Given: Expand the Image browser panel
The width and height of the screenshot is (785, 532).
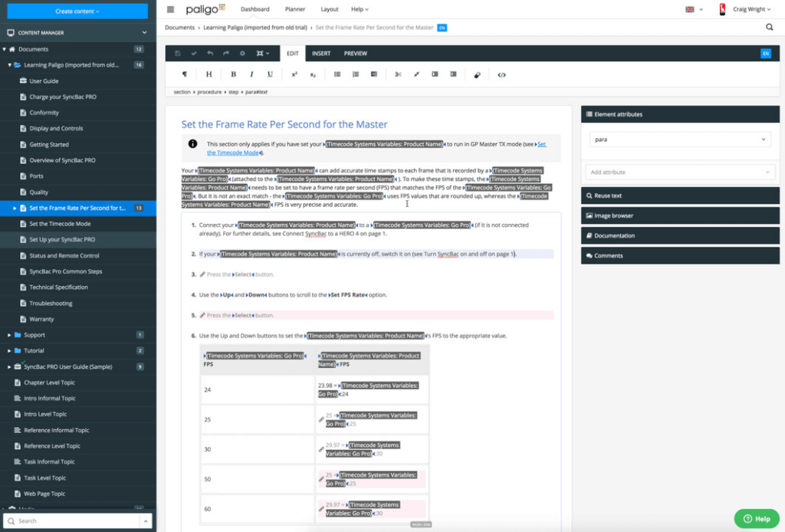Looking at the screenshot, I should coord(680,215).
